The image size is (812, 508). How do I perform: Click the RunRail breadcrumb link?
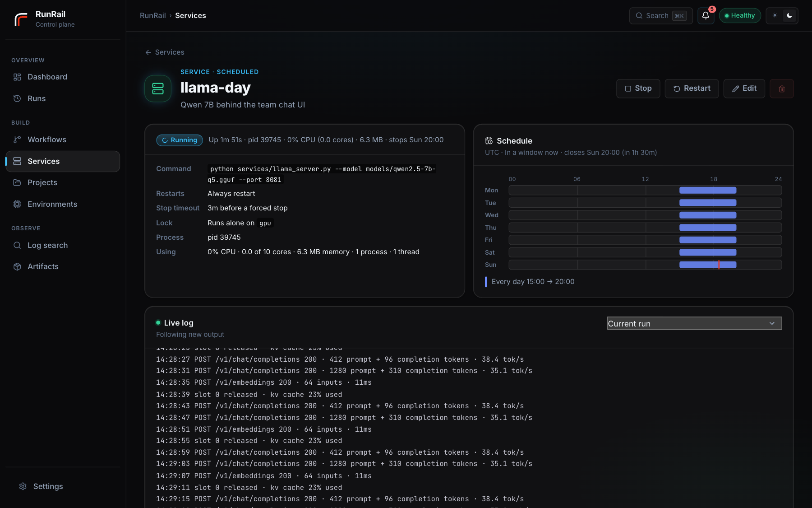click(x=152, y=16)
